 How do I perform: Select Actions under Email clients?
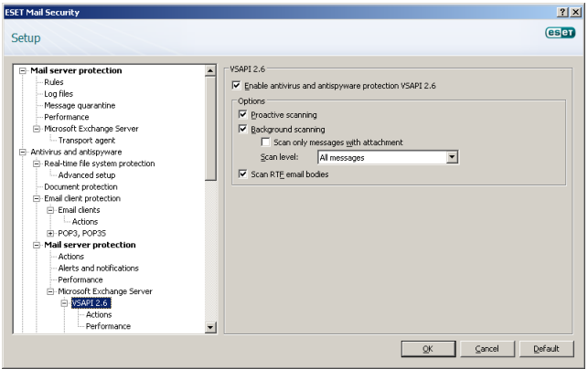(85, 221)
